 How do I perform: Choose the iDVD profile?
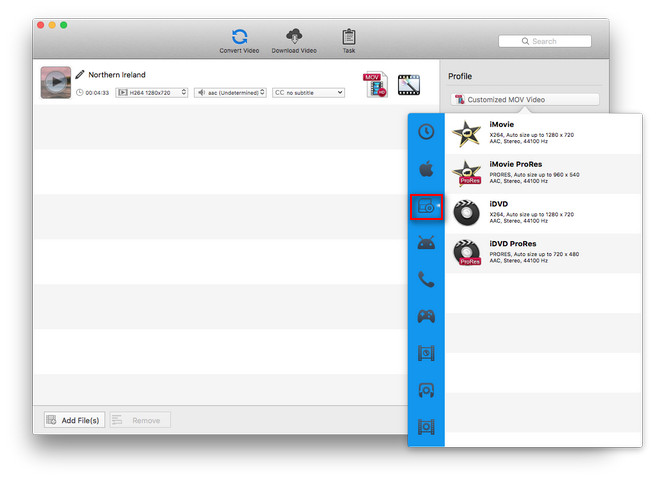tap(543, 213)
